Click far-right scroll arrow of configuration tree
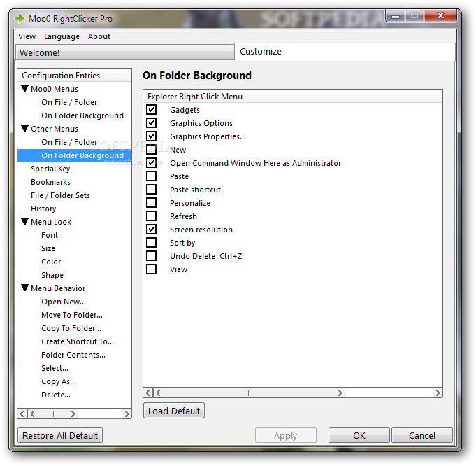The image size is (476, 466). (x=127, y=414)
